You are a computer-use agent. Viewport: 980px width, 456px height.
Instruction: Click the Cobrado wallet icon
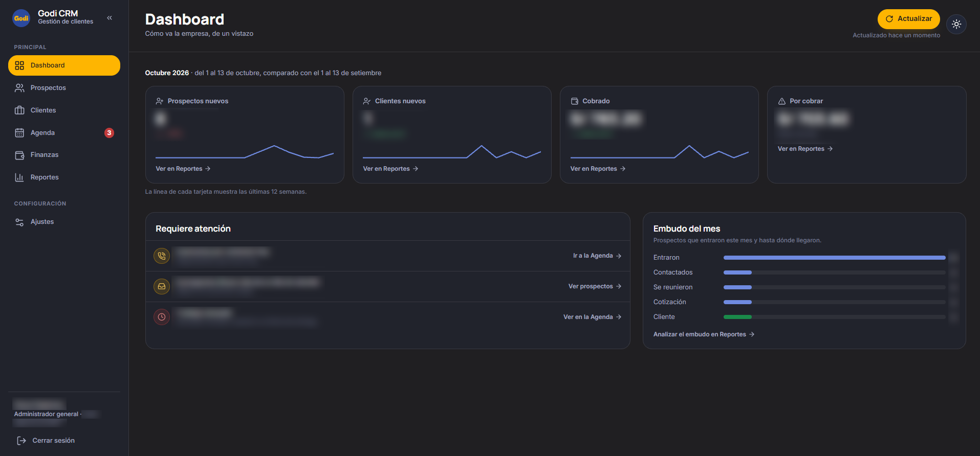[x=574, y=101]
